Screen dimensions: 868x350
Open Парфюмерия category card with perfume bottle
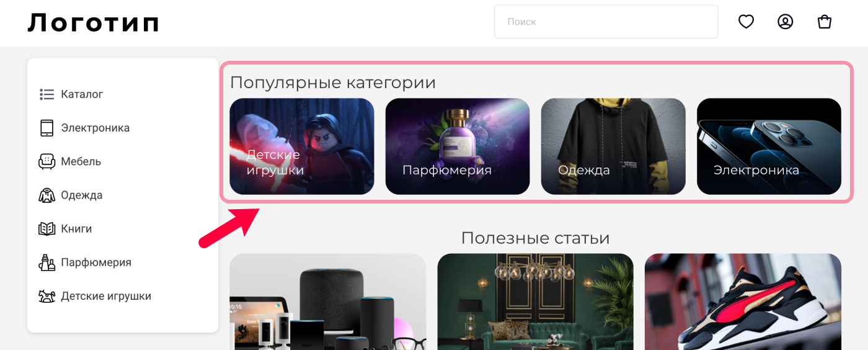pos(458,146)
